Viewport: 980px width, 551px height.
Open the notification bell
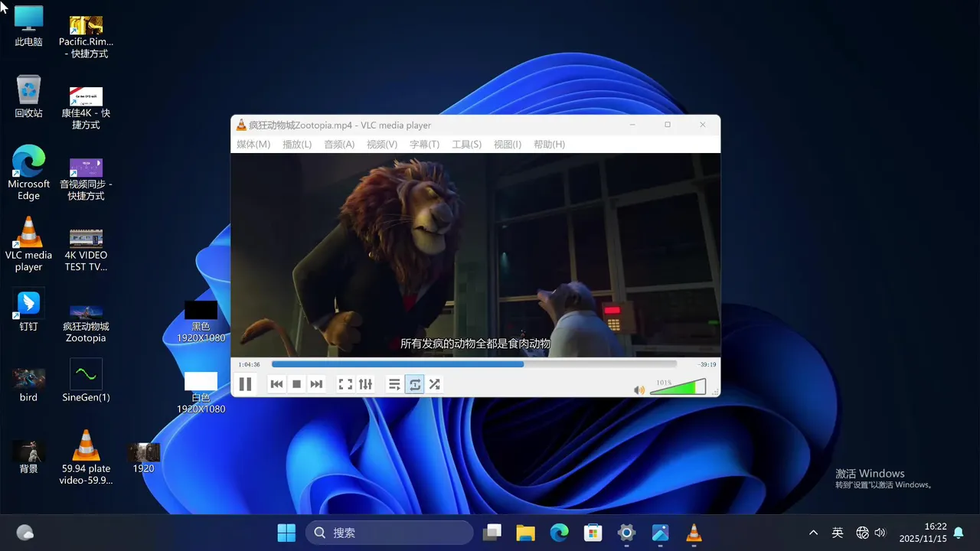pos(959,533)
